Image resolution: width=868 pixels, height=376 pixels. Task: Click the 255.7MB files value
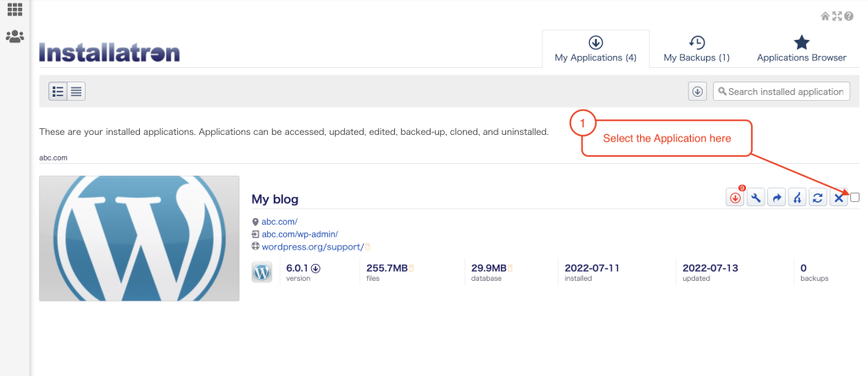click(387, 268)
